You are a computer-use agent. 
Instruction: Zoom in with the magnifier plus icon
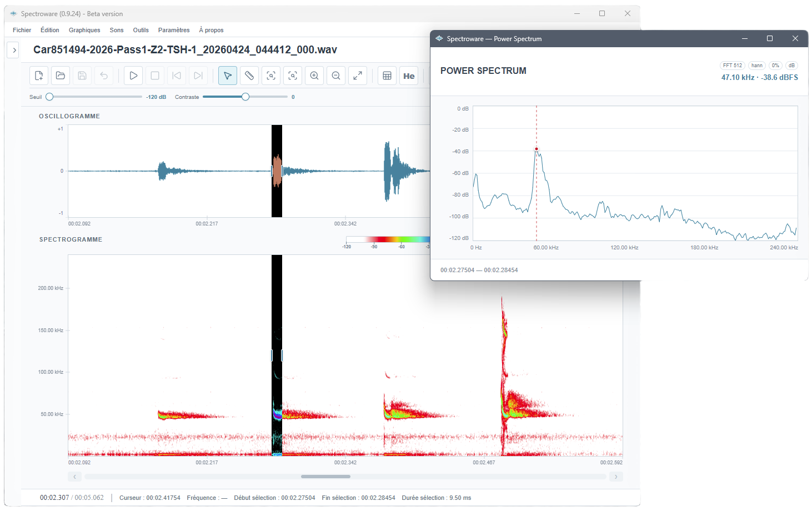pyautogui.click(x=314, y=76)
